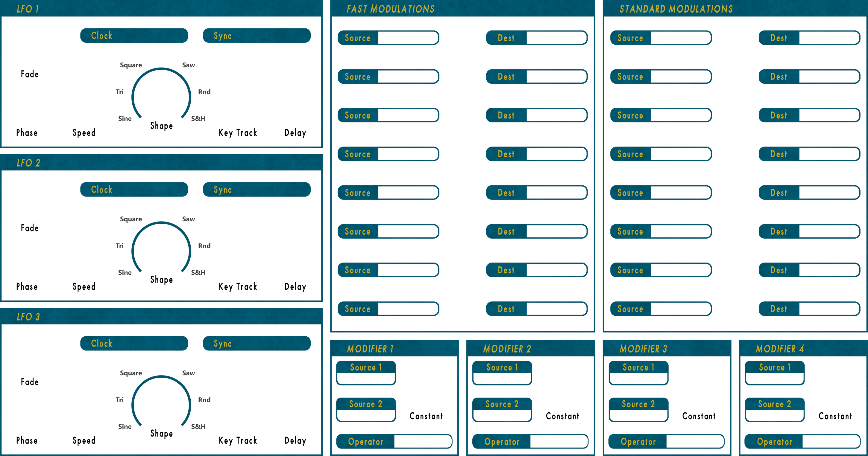Click the LFO 1 Shape knob arc
The height and width of the screenshot is (456, 868).
[x=161, y=93]
